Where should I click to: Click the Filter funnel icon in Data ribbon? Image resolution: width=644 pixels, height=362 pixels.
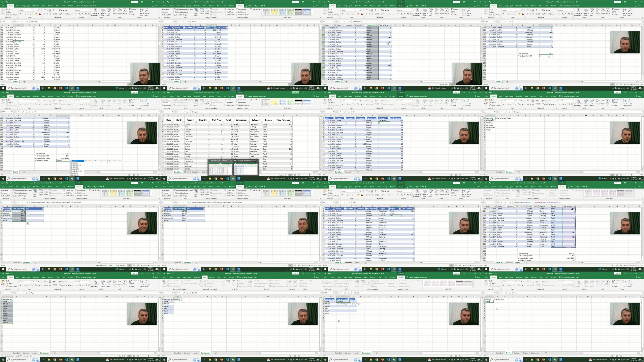click(234, 282)
